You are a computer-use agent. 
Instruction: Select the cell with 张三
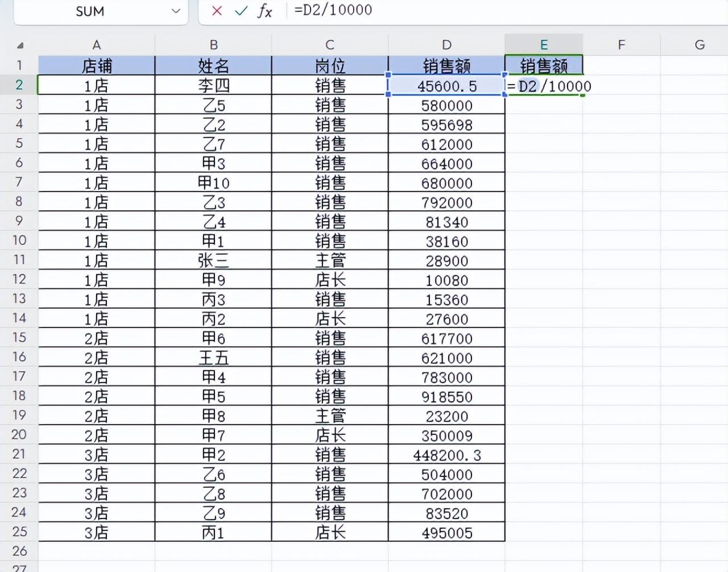coord(213,260)
